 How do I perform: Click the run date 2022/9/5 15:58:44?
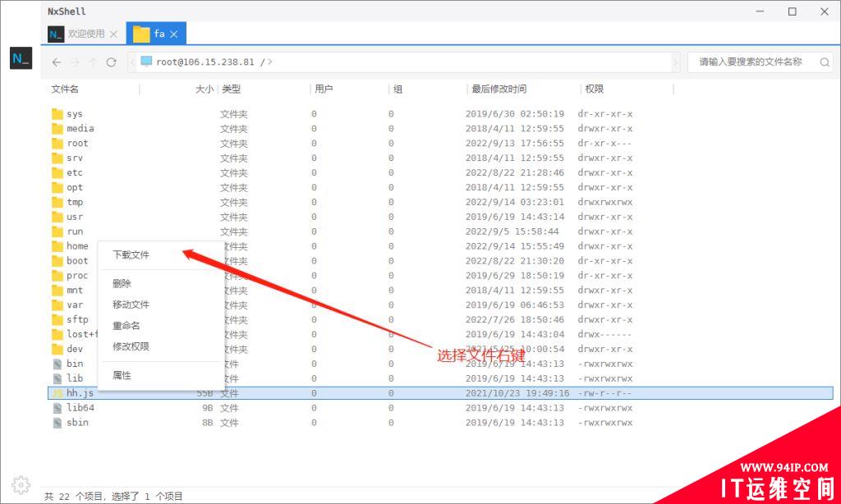pyautogui.click(x=512, y=231)
